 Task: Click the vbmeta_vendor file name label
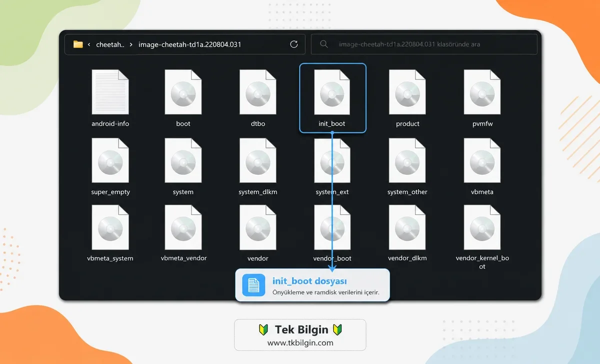(183, 259)
